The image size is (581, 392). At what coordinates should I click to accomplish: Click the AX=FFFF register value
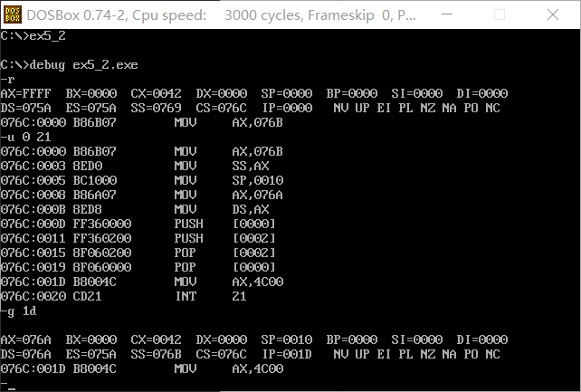point(26,93)
